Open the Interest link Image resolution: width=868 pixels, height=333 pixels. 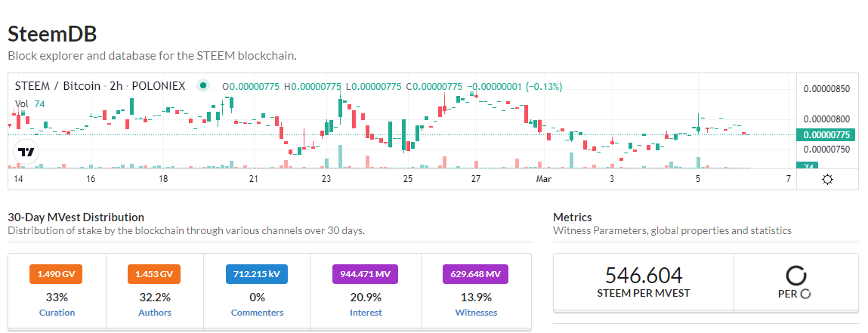366,313
